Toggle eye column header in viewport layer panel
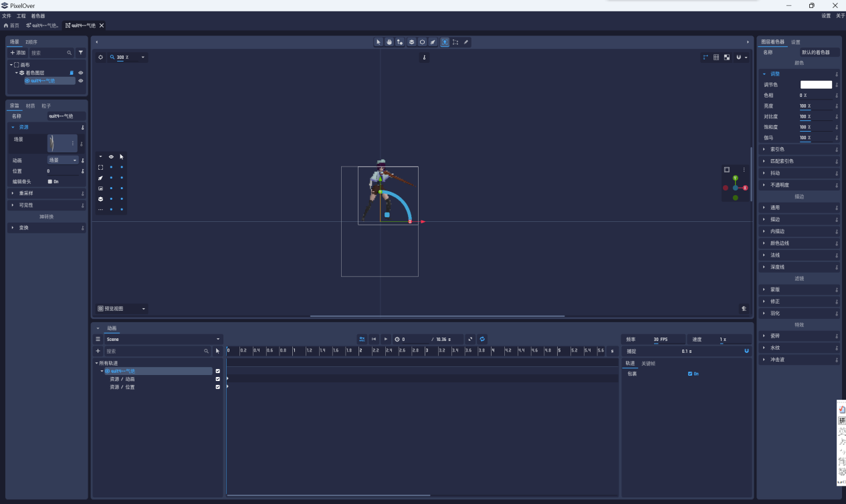Image resolution: width=846 pixels, height=504 pixels. [x=111, y=156]
